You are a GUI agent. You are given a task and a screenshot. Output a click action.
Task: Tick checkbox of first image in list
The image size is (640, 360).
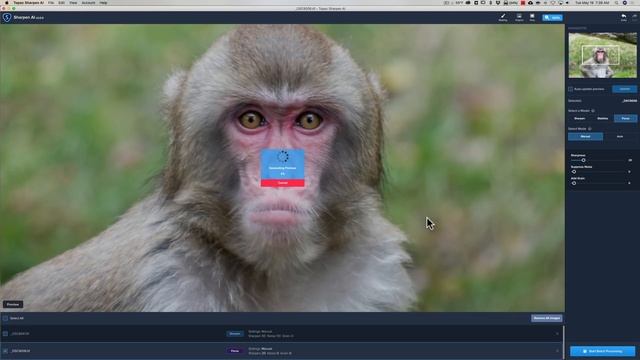point(5,334)
